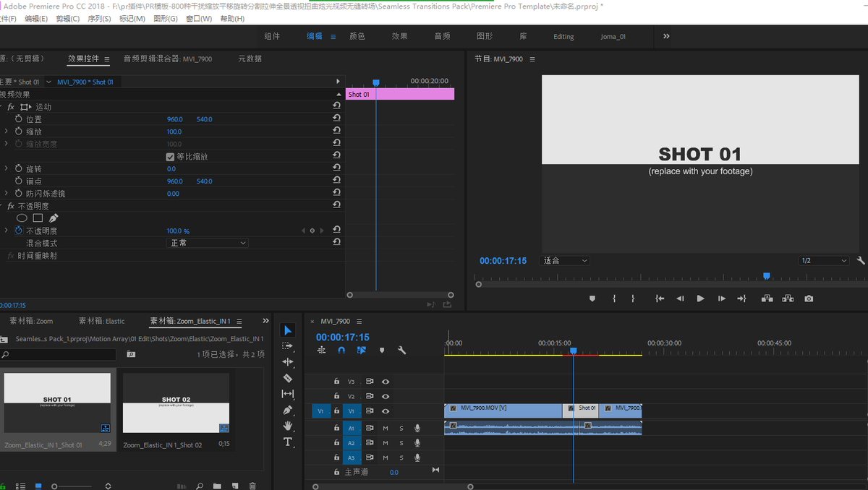Select the Razor tool
This screenshot has height=490, width=868.
click(288, 378)
